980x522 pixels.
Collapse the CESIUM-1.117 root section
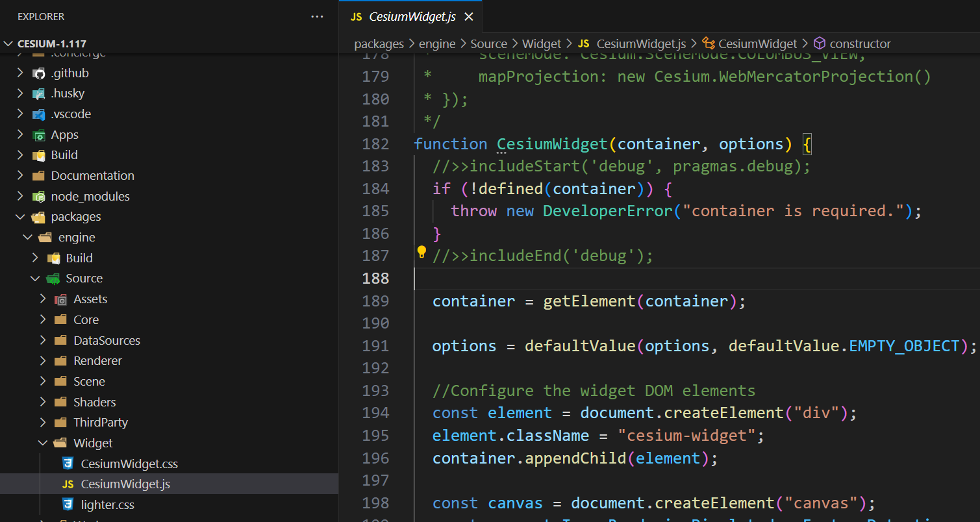8,44
